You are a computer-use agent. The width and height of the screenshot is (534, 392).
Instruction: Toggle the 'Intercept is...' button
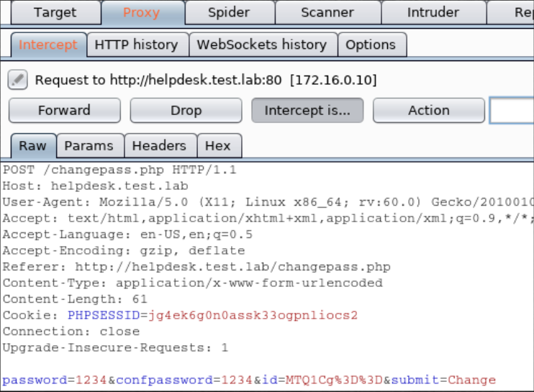point(307,111)
